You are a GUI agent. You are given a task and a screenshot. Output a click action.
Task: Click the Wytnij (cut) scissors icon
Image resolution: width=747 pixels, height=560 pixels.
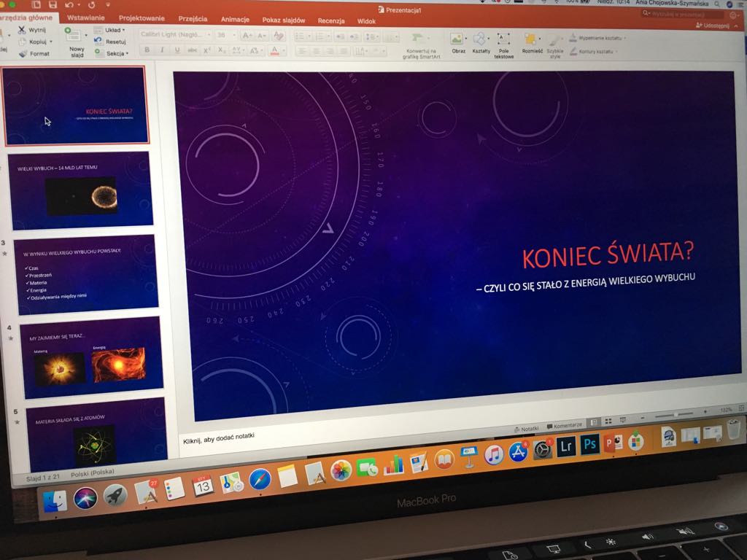coord(21,30)
